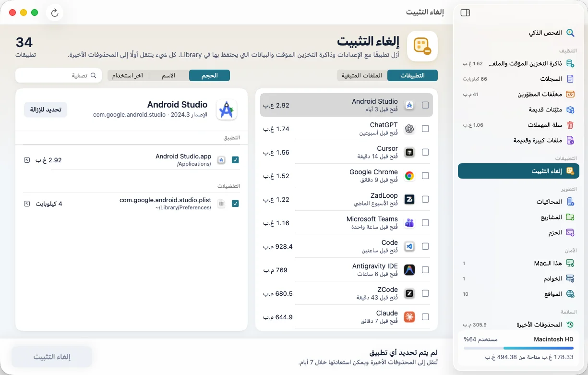Click the ZCode app icon in the list
The image size is (588, 375).
(x=409, y=293)
